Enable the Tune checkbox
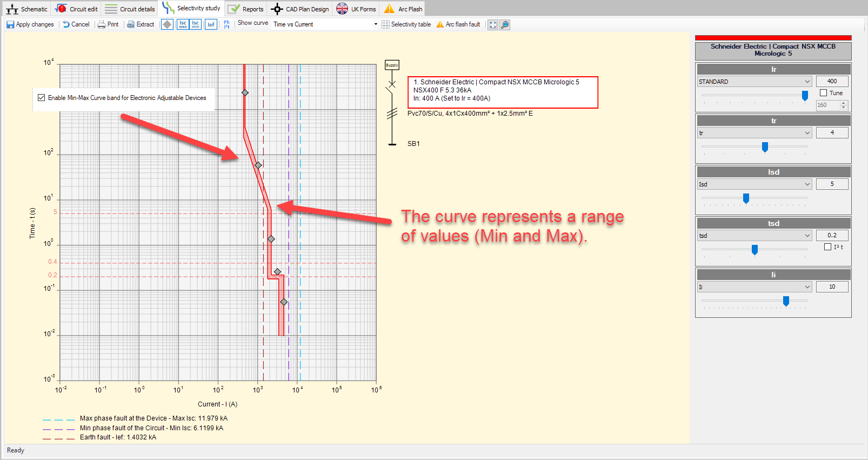Screen dimensions: 868x460 click(823, 93)
